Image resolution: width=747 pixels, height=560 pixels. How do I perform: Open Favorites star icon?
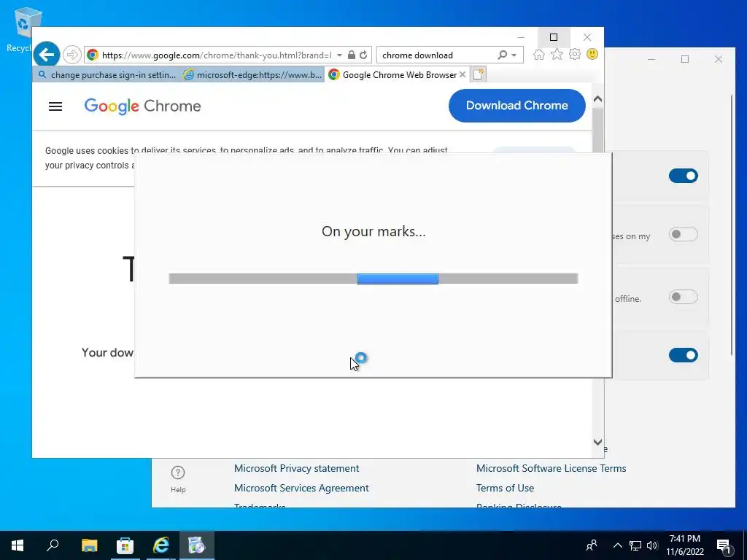pyautogui.click(x=557, y=54)
